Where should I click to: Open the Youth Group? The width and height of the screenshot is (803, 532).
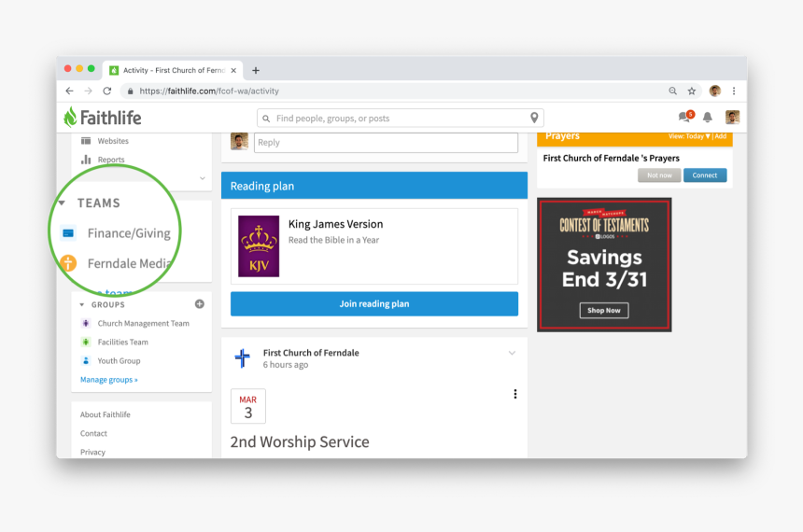point(119,360)
